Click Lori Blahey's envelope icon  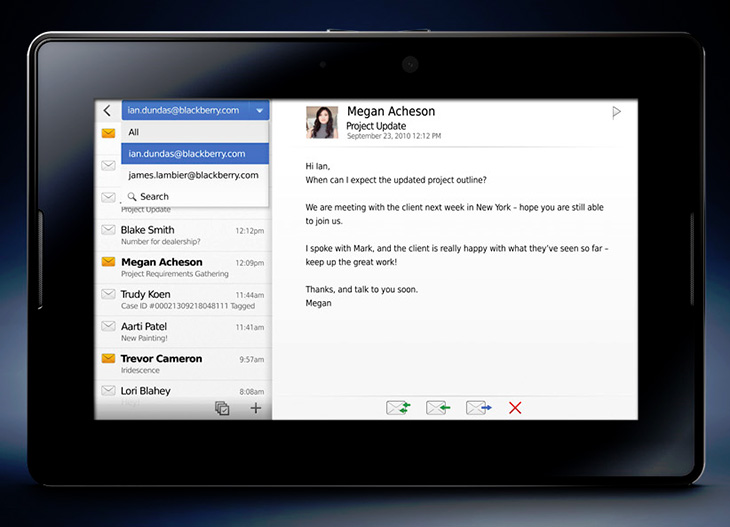click(x=108, y=390)
